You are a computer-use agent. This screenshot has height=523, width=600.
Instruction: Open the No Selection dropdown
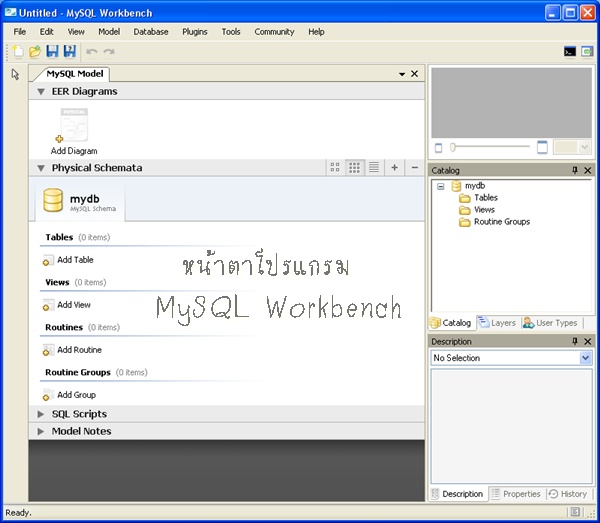[512, 358]
